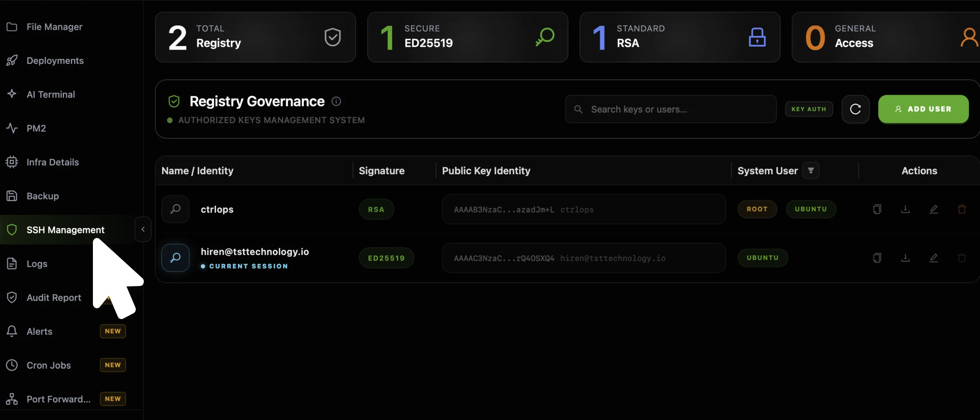This screenshot has height=420, width=980.
Task: Click the Secure ED25519 stat card
Action: coord(468,37)
